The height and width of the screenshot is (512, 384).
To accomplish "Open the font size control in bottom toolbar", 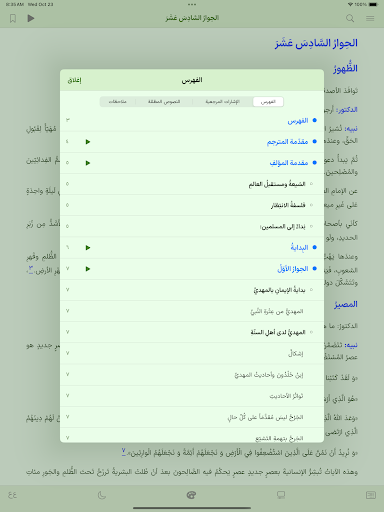I will tap(12, 495).
